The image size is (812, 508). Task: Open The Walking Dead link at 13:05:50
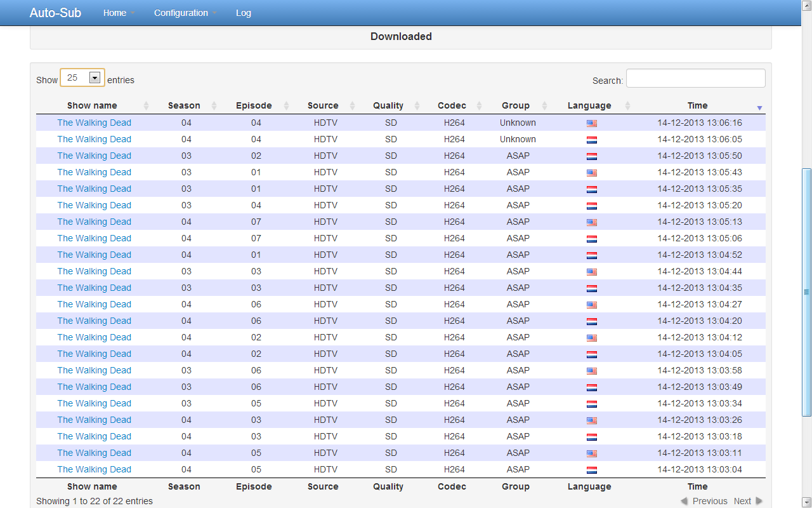(x=94, y=156)
